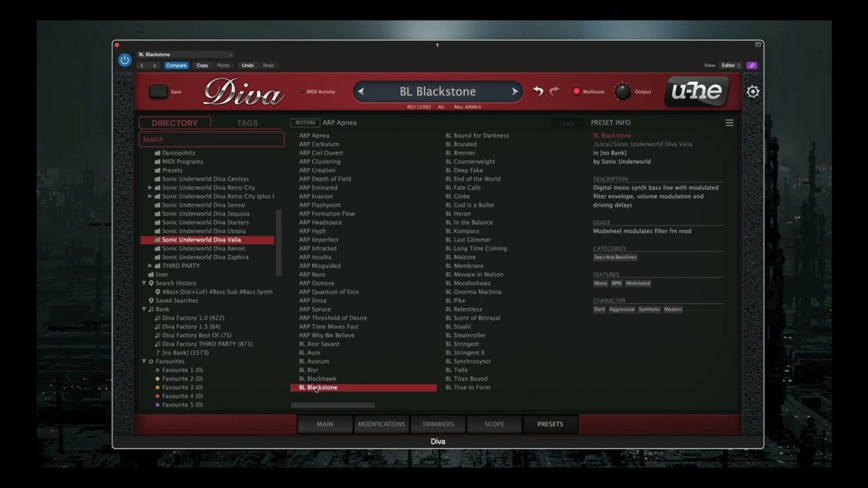Select next preset arrow in Diva display
The image size is (868, 488).
tap(515, 91)
